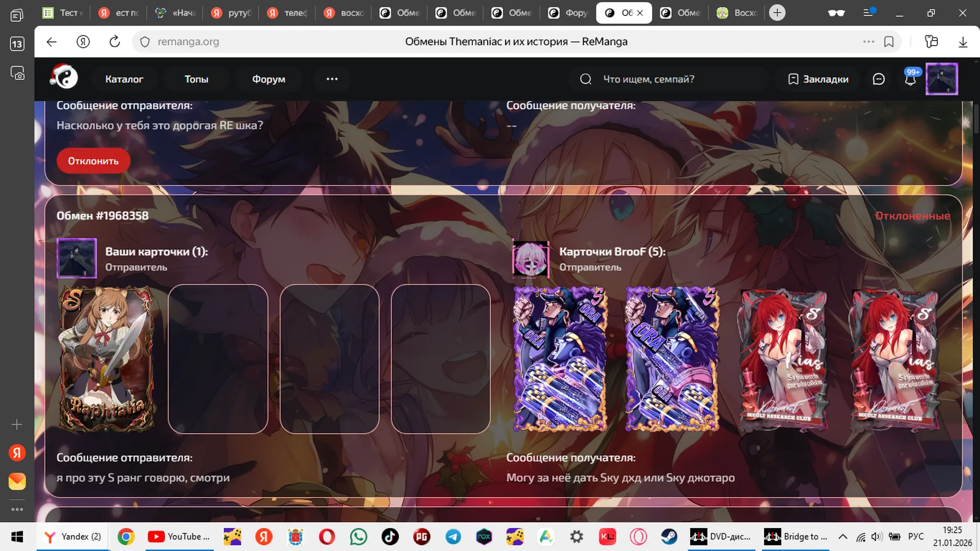Open WhatsApp from the taskbar
980x551 pixels.
tap(358, 537)
